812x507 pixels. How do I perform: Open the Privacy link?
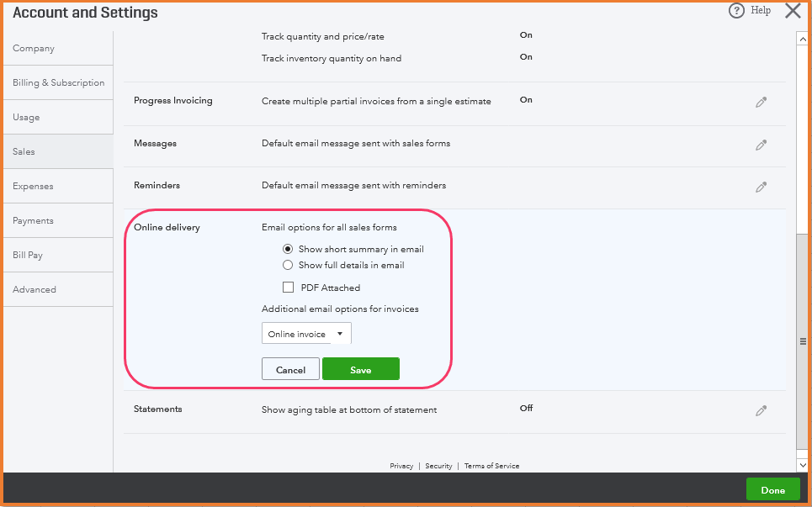(x=401, y=466)
